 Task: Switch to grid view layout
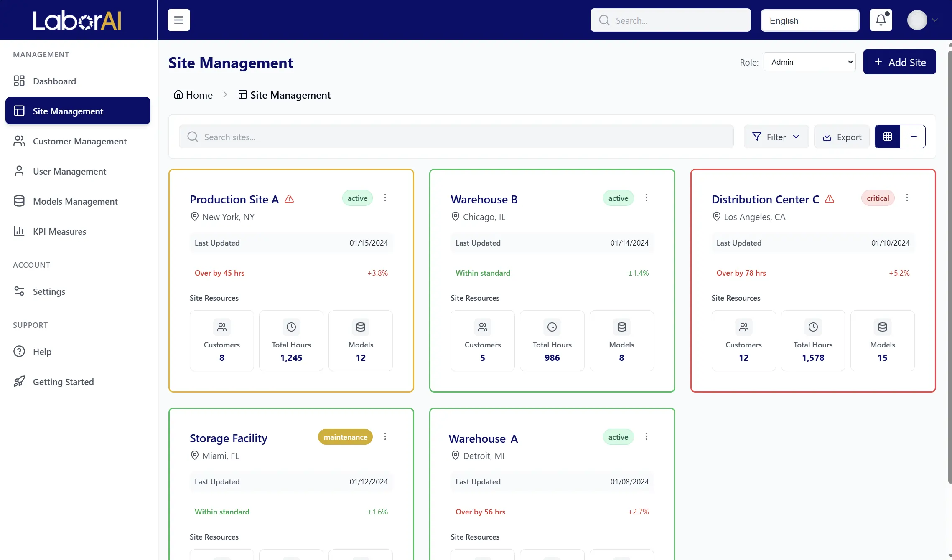[888, 137]
